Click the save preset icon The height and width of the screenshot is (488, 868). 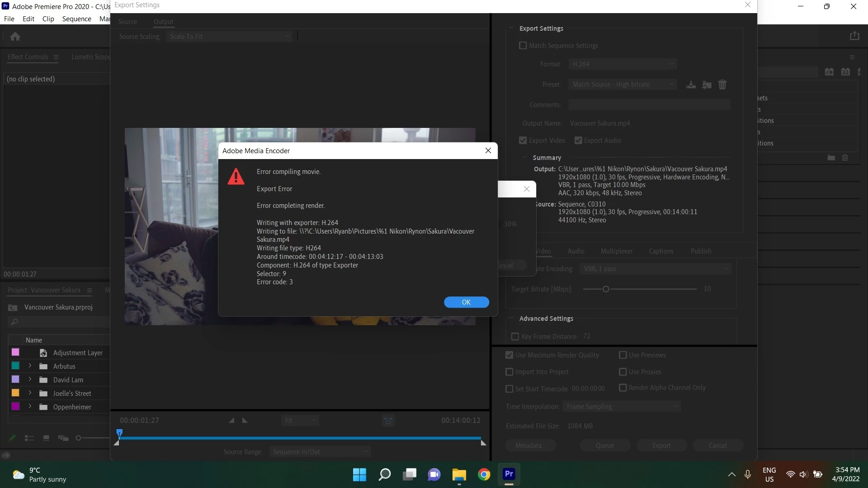click(x=691, y=84)
